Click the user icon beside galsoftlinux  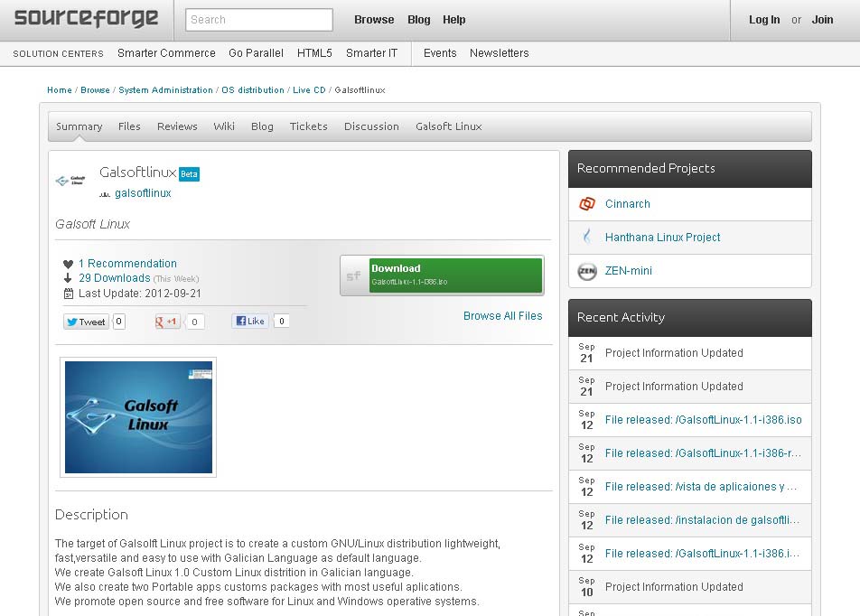(x=105, y=193)
